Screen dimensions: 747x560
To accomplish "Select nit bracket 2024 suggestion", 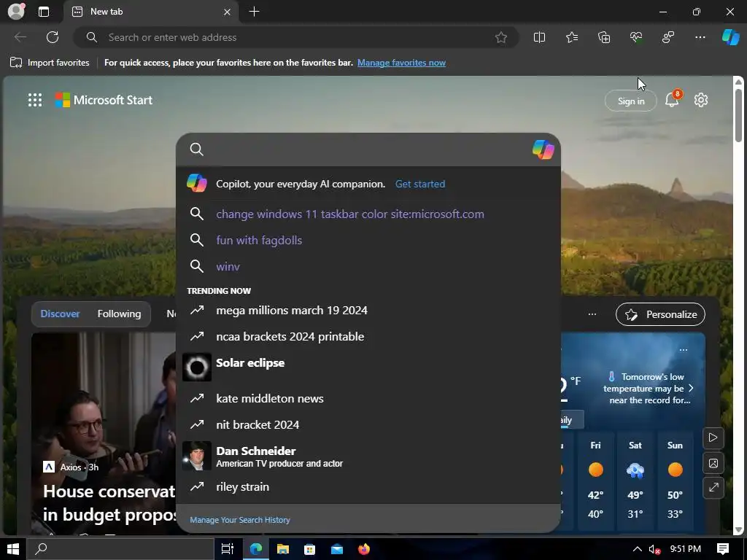I will click(x=368, y=424).
